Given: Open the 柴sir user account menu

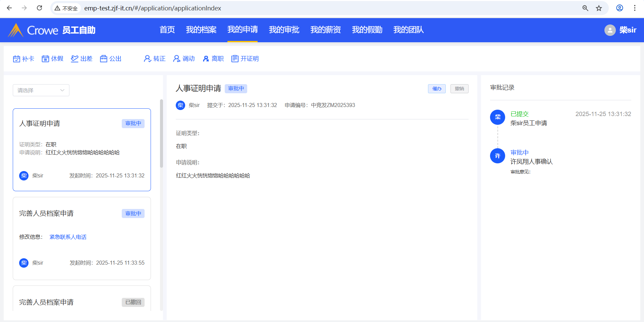Looking at the screenshot, I should (x=620, y=30).
